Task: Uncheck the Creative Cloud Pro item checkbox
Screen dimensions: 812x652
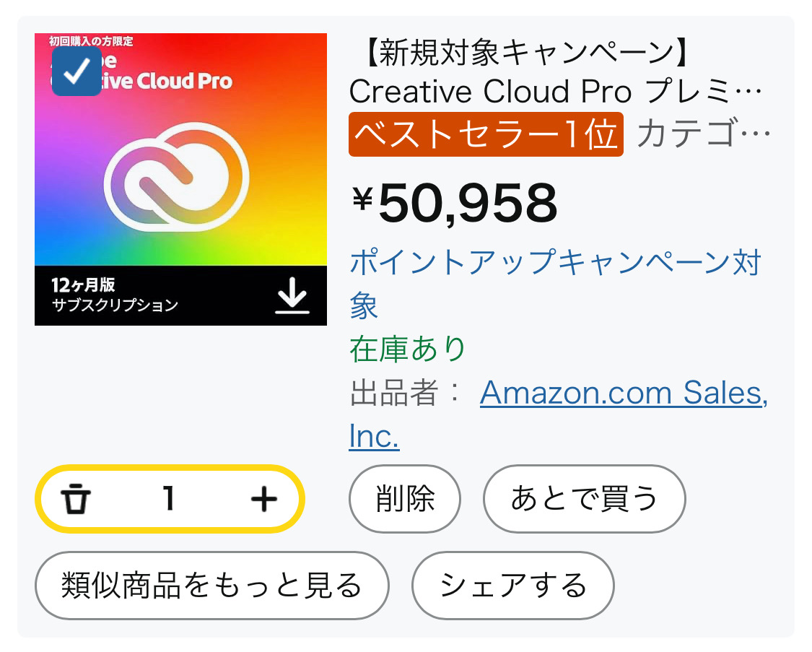Action: point(77,71)
